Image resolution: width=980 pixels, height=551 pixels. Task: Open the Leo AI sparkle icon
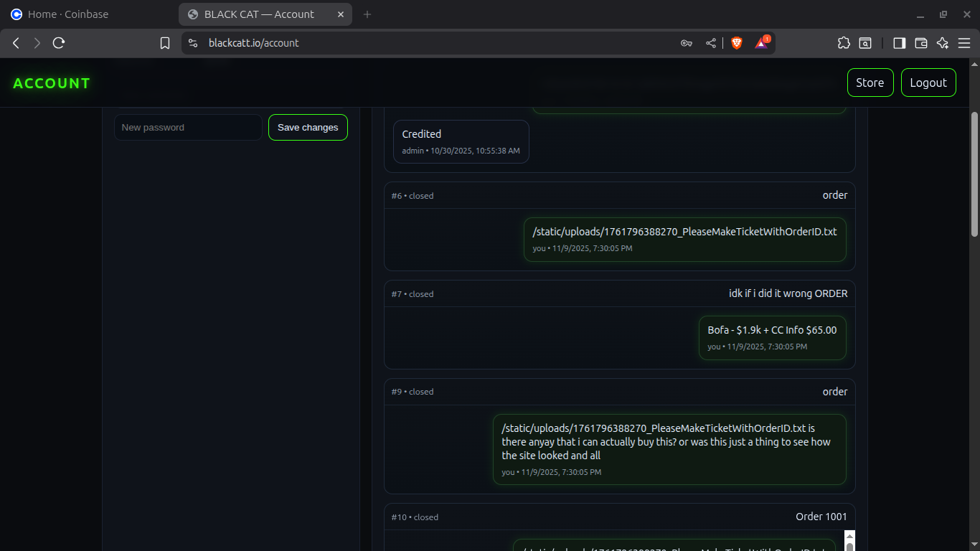[943, 43]
